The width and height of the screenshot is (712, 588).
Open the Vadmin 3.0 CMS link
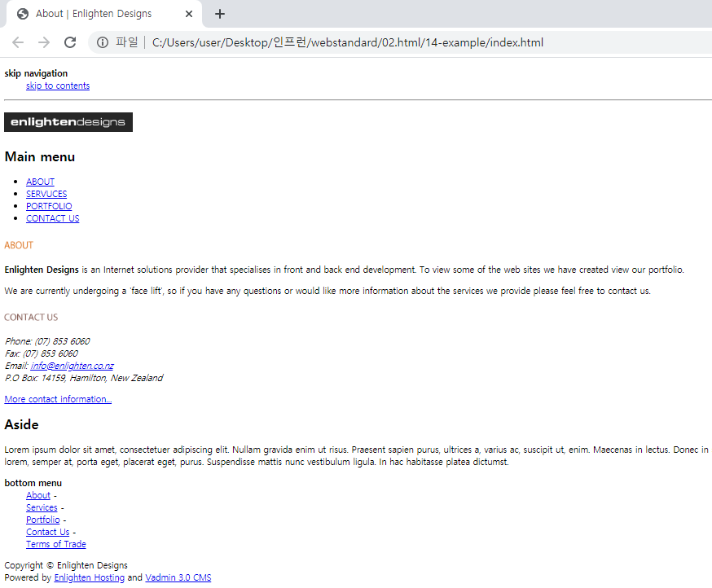[178, 577]
